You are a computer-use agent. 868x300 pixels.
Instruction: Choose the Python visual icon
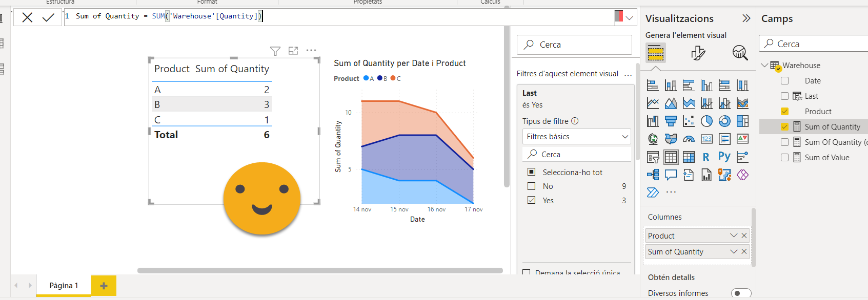click(x=724, y=157)
